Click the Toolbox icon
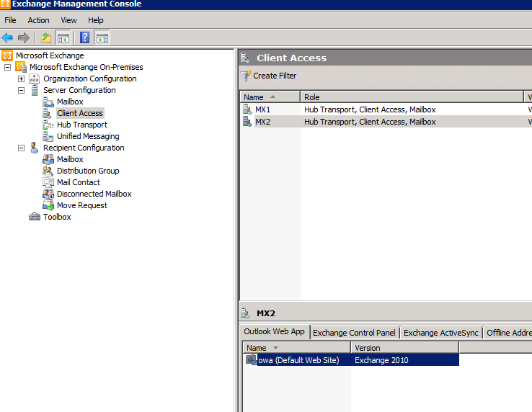 (35, 217)
